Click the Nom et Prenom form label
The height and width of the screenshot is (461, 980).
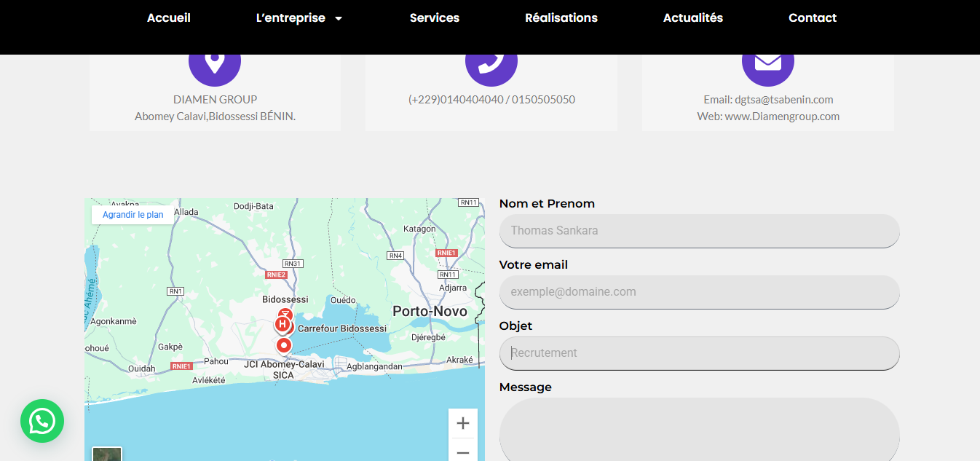click(547, 204)
